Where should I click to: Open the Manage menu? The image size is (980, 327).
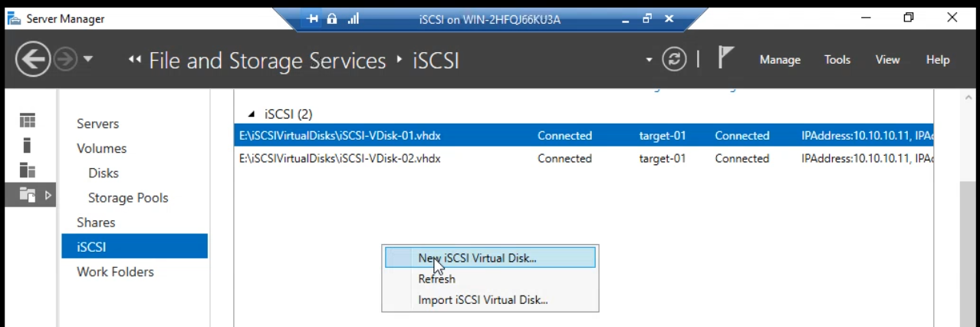tap(780, 60)
